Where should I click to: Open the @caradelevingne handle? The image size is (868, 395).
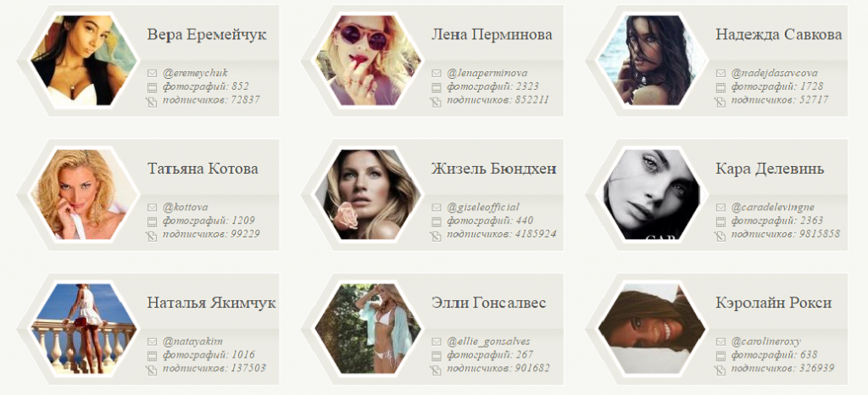point(773,208)
